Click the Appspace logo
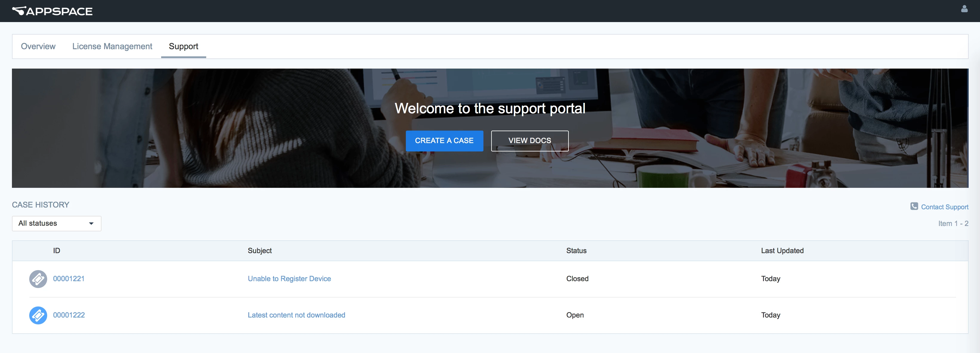980x353 pixels. (52, 11)
